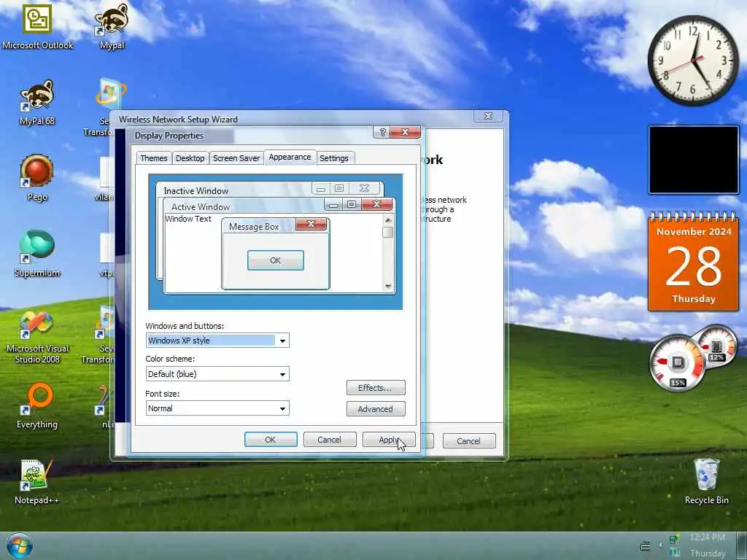Close the Display Properties dialog
The image size is (747, 560).
point(405,133)
